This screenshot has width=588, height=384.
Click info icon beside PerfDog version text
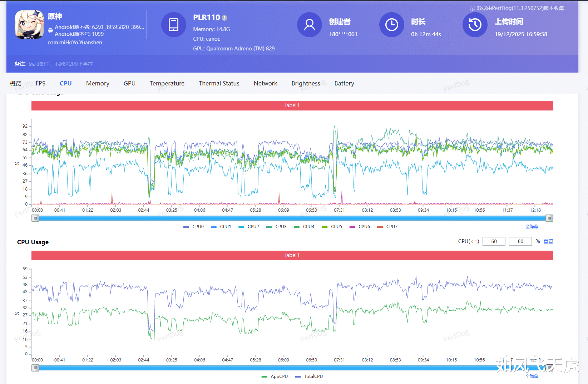472,8
